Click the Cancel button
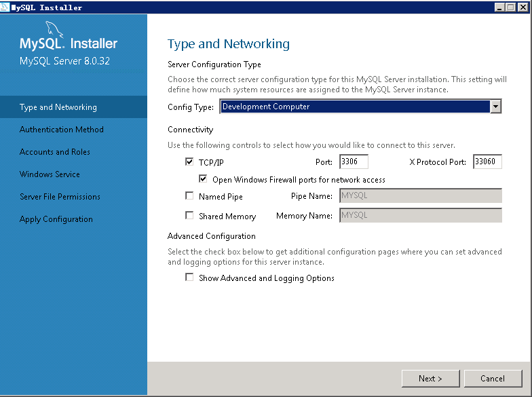This screenshot has height=397, width=532. (x=493, y=379)
